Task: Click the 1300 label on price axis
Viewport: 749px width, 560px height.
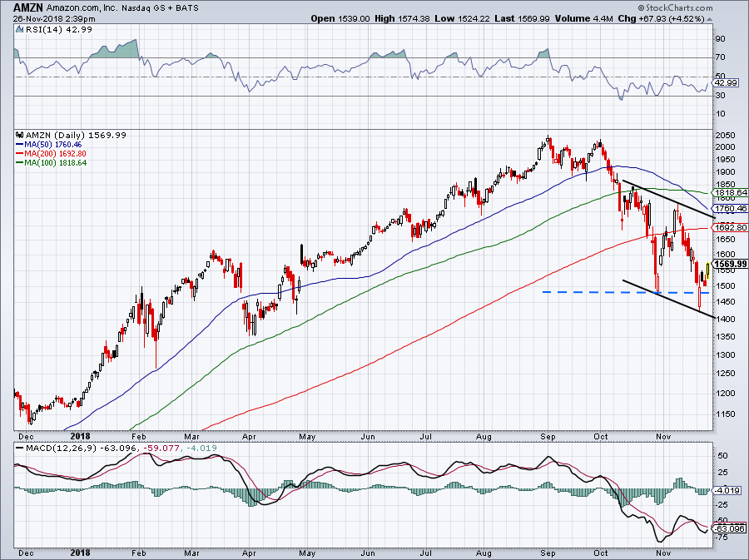Action: pos(725,354)
